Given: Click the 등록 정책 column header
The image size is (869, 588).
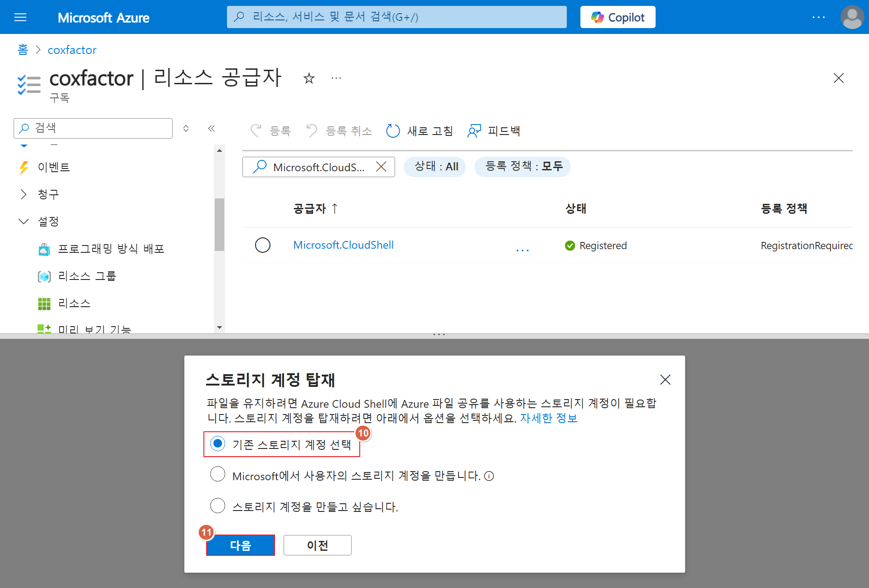Looking at the screenshot, I should click(784, 208).
